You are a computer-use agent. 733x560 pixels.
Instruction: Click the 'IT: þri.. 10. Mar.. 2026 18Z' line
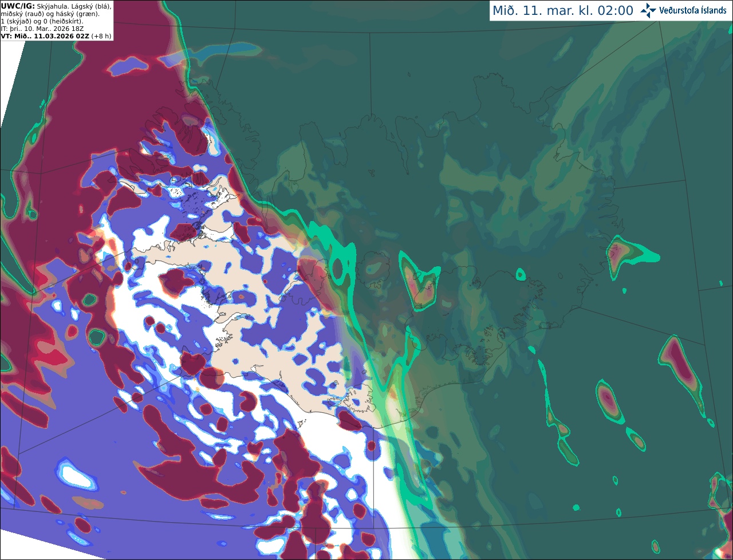[42, 28]
